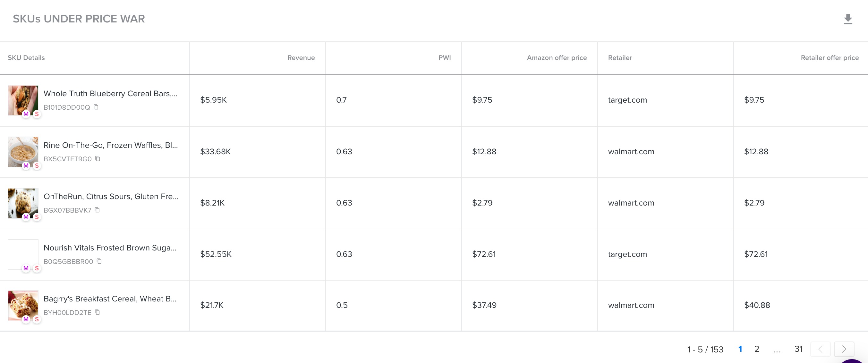Sort by the Retailer column header

coord(620,58)
